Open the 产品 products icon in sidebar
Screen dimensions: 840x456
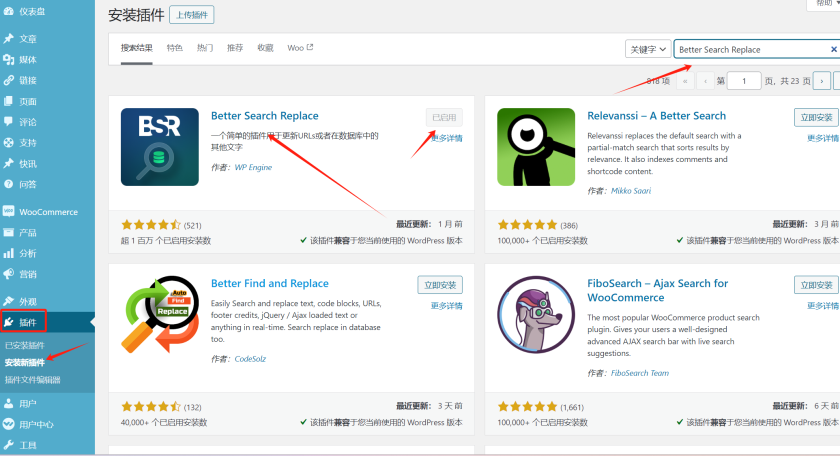(x=9, y=233)
